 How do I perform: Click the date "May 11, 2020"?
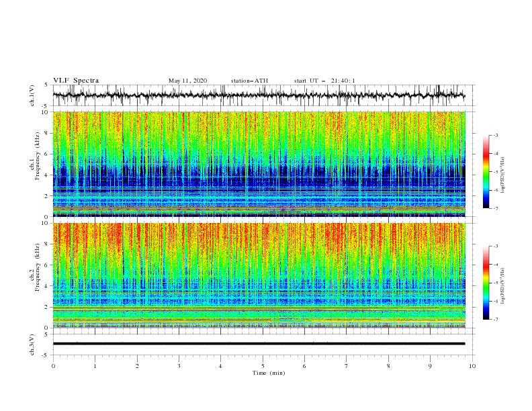187,81
